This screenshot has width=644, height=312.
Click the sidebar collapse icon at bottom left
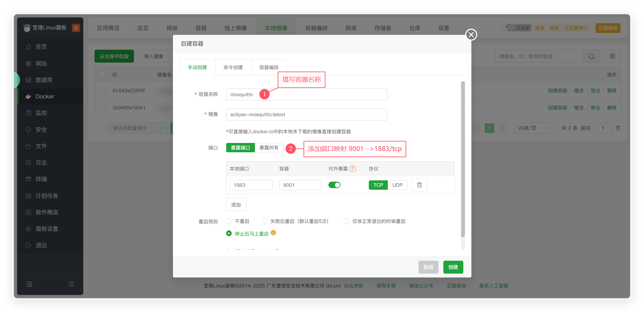pos(29,284)
